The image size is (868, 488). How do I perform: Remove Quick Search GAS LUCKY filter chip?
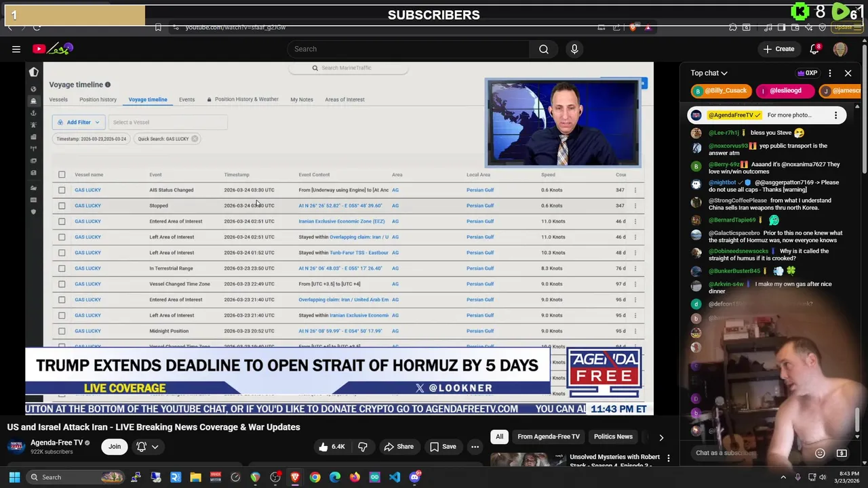195,139
